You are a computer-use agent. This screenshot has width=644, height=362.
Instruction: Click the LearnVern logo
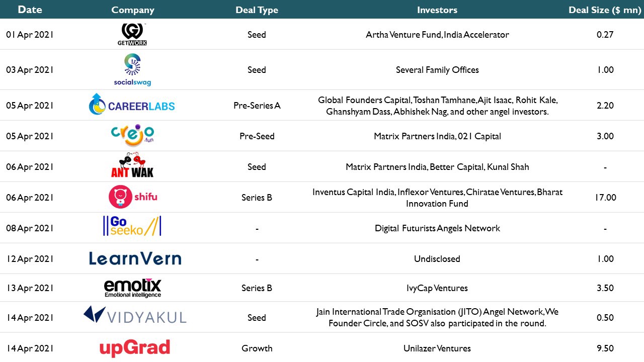tap(135, 258)
